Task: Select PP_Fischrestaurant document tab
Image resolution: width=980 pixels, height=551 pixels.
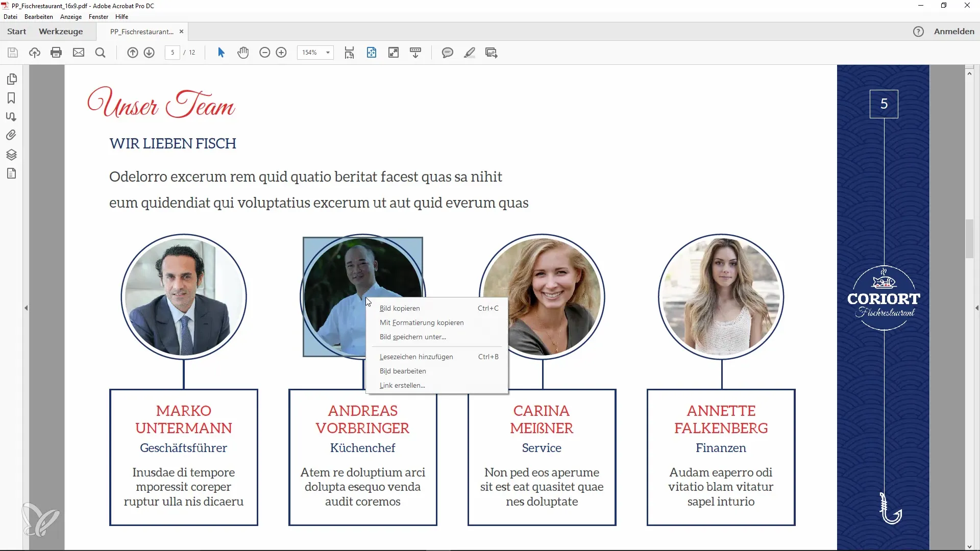Action: click(141, 32)
